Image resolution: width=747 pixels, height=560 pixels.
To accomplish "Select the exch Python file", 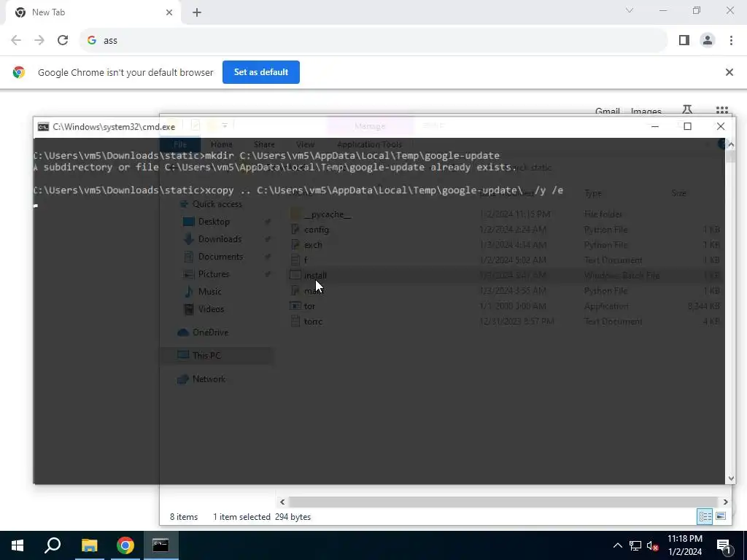I will pyautogui.click(x=313, y=245).
